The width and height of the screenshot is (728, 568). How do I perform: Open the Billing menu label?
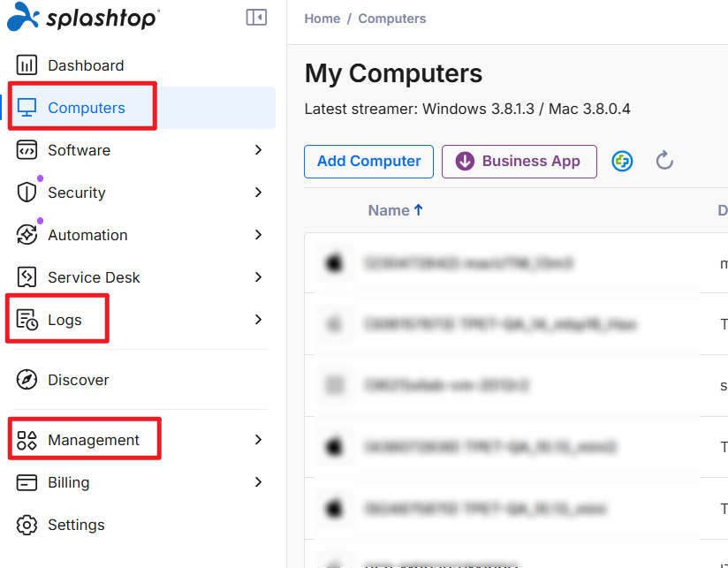point(69,482)
